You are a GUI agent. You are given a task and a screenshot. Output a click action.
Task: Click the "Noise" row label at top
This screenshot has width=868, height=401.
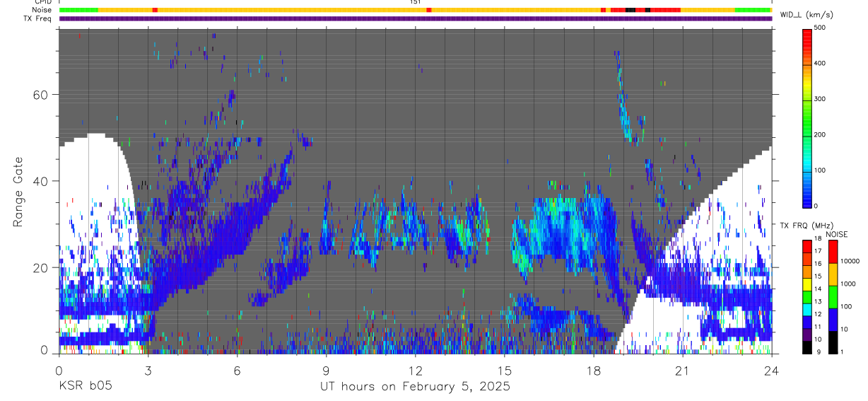(x=42, y=10)
